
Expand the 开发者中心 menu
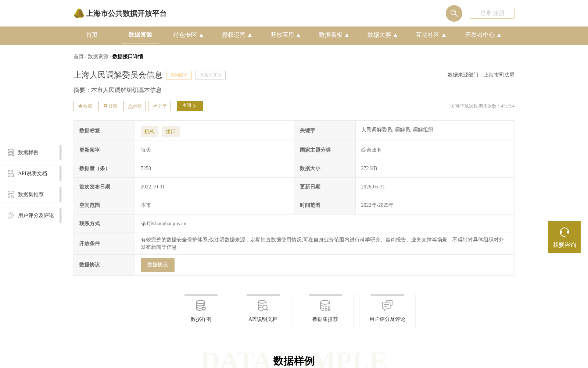click(483, 35)
